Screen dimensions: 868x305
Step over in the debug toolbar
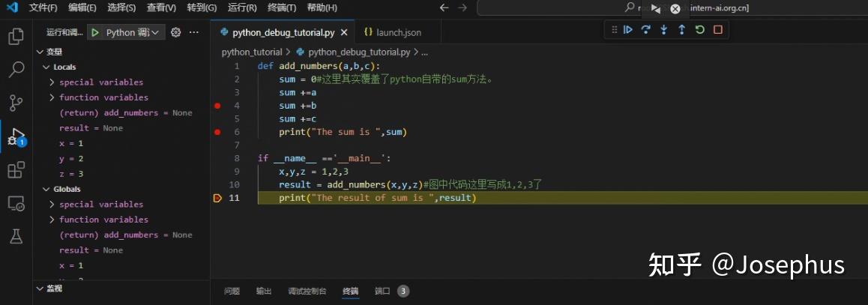[x=645, y=30]
